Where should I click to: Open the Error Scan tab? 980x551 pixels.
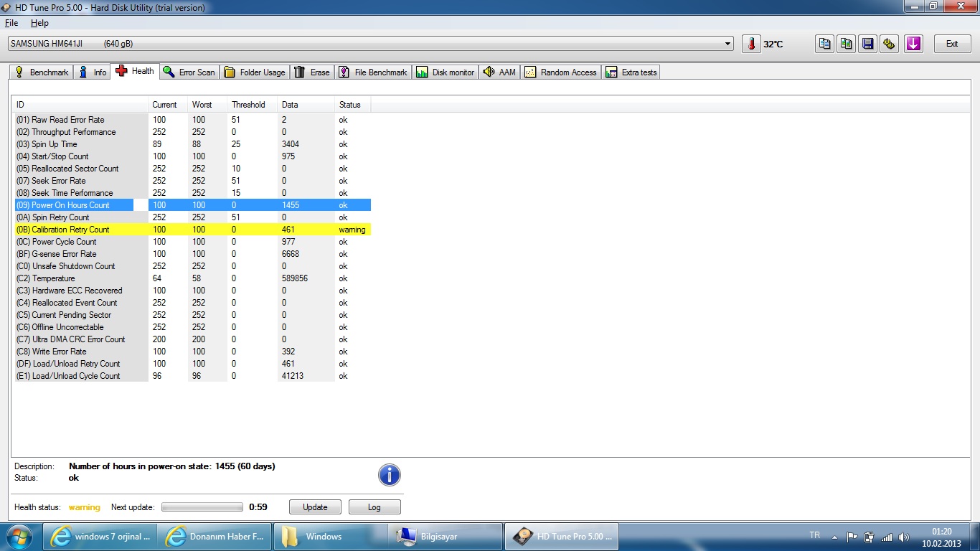pos(189,72)
